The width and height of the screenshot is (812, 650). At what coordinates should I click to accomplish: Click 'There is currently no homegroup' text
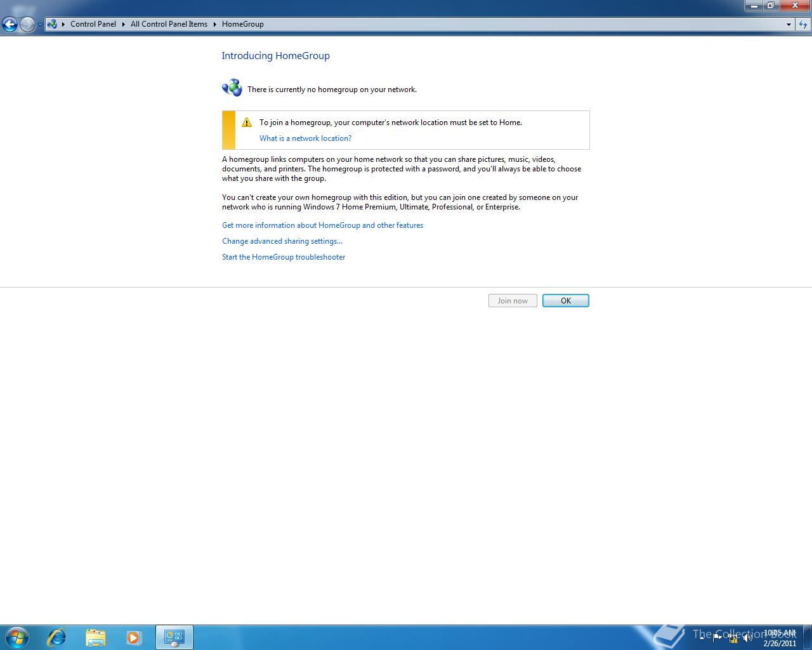tap(332, 90)
